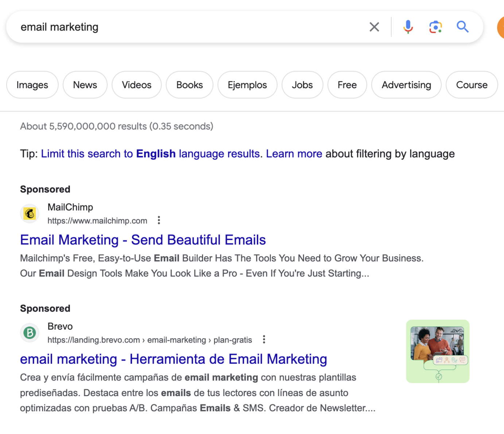Filter results with the Ejemplos chip
This screenshot has width=504, height=434.
(247, 85)
